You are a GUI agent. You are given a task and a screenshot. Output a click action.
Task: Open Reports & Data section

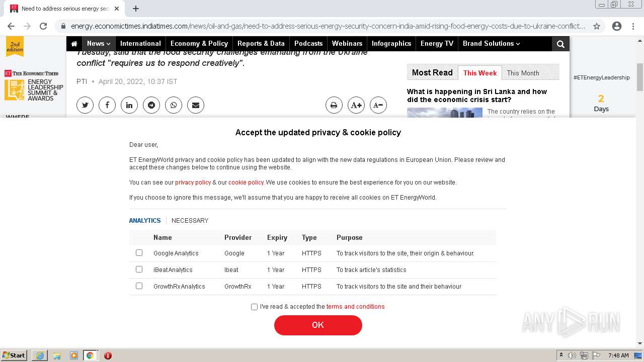point(261,44)
